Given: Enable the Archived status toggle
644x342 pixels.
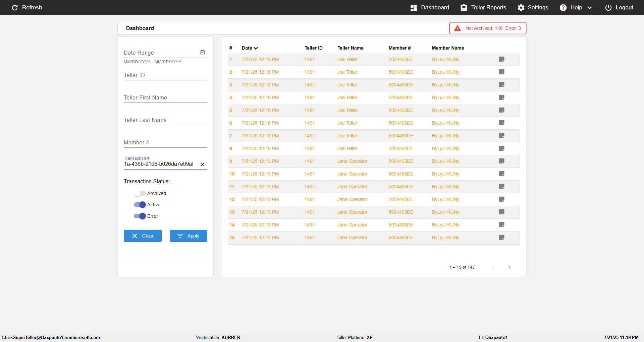Looking at the screenshot, I should 140,193.
